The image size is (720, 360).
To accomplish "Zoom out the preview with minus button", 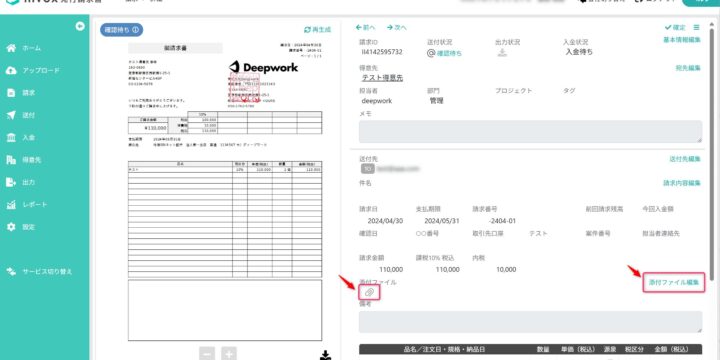I will (x=207, y=354).
